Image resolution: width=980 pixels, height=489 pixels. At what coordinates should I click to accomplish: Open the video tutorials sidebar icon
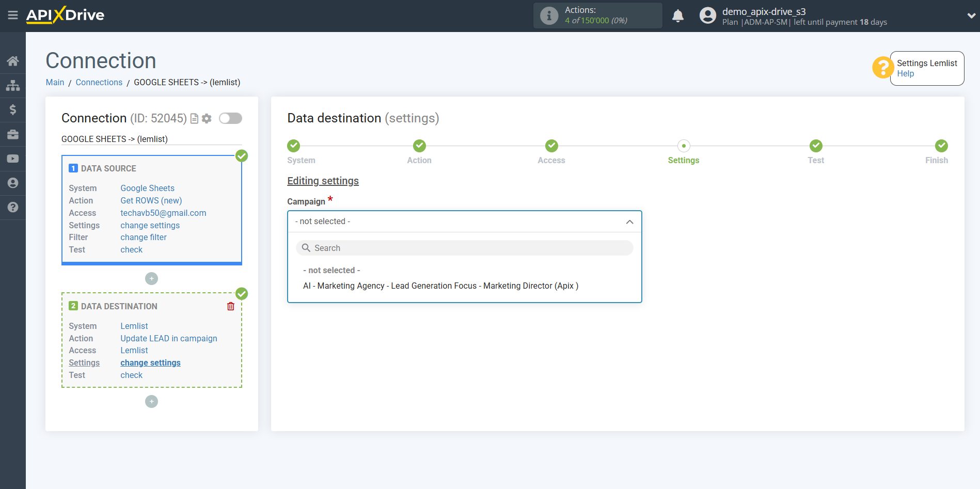click(x=13, y=159)
